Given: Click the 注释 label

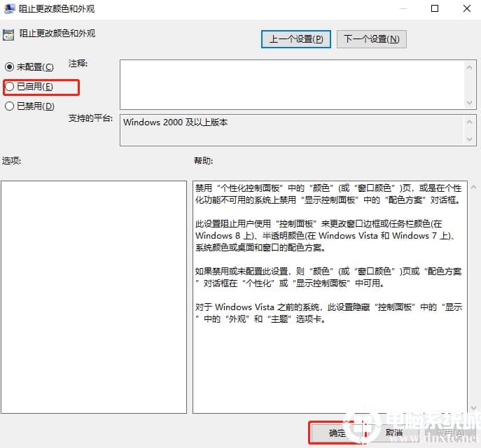Looking at the screenshot, I should 78,64.
